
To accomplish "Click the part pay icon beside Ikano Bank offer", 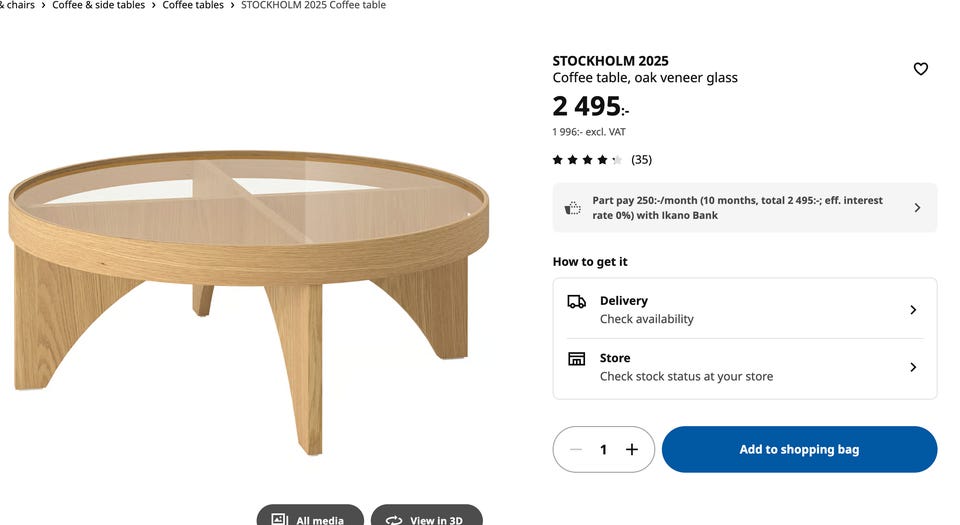I will click(x=573, y=208).
